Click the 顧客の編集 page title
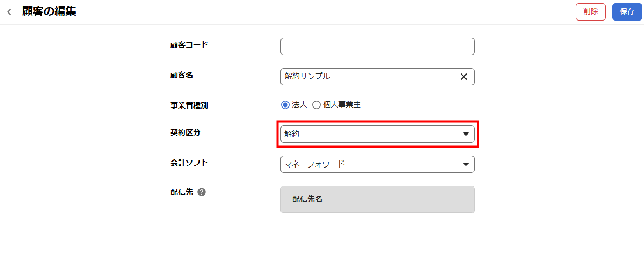 (x=49, y=11)
